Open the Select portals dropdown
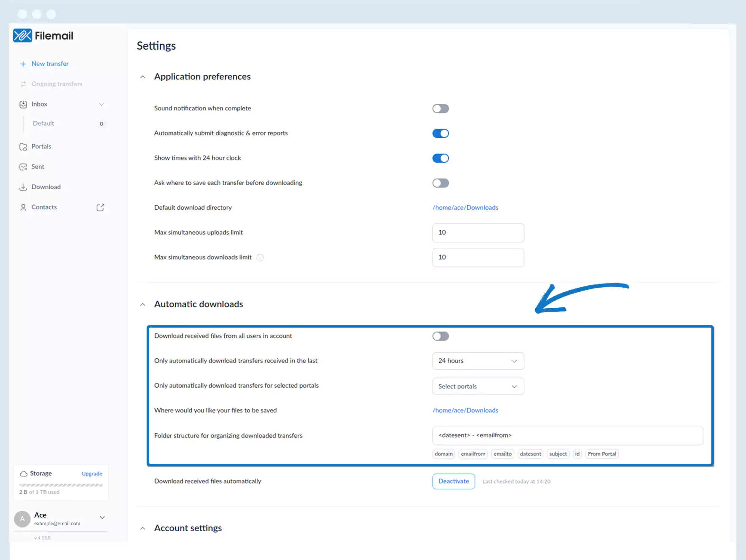746x560 pixels. click(478, 386)
